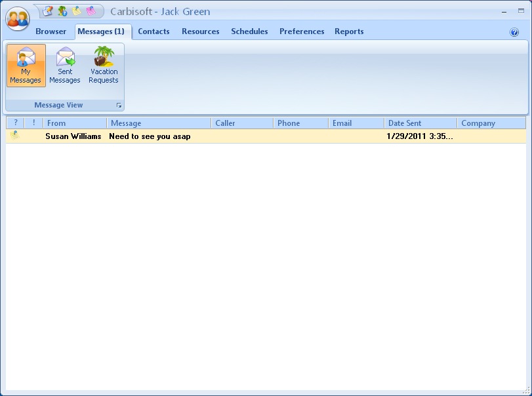Open Sent Messages view
This screenshot has width=532, height=396.
coord(65,66)
